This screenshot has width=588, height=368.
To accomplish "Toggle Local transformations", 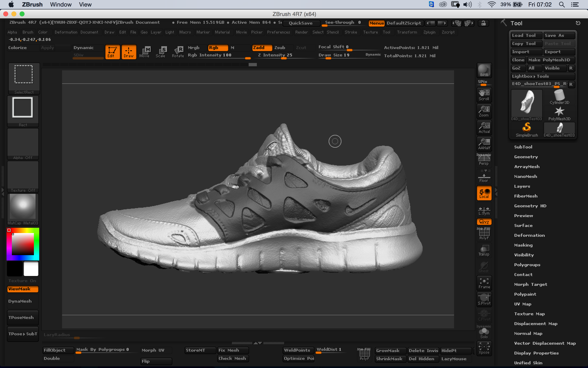I will click(484, 193).
